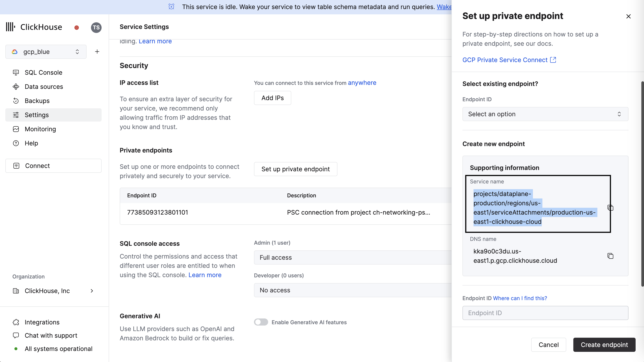Screen dimensions: 644x362
Task: Click the anywhere link in IP access list
Action: (x=362, y=83)
